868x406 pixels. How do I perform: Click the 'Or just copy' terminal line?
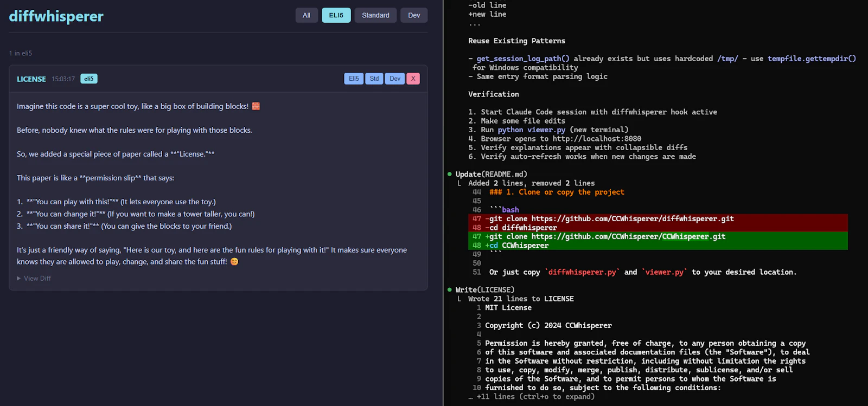click(643, 272)
